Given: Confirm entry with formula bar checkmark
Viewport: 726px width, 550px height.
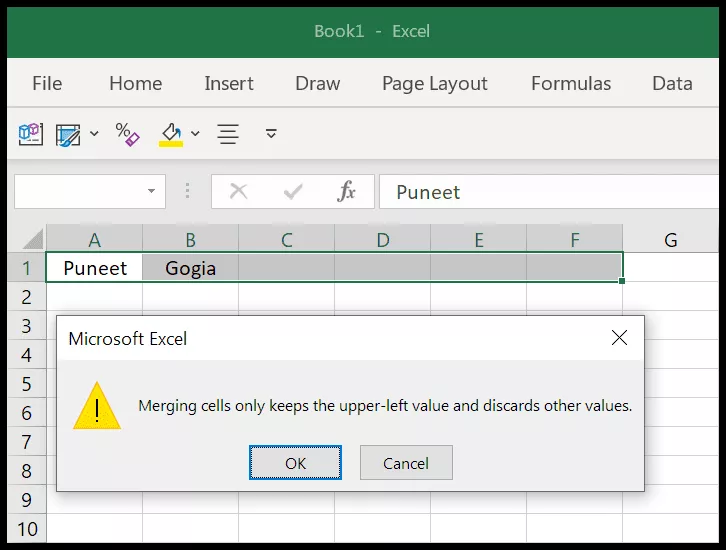Looking at the screenshot, I should 293,191.
